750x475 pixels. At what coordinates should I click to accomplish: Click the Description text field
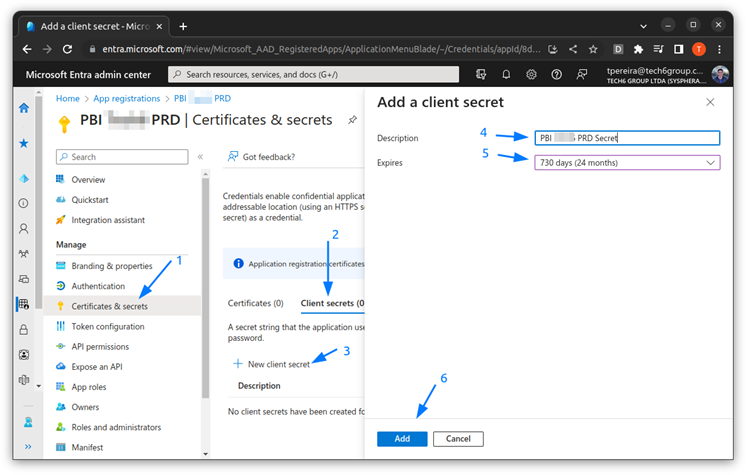627,138
